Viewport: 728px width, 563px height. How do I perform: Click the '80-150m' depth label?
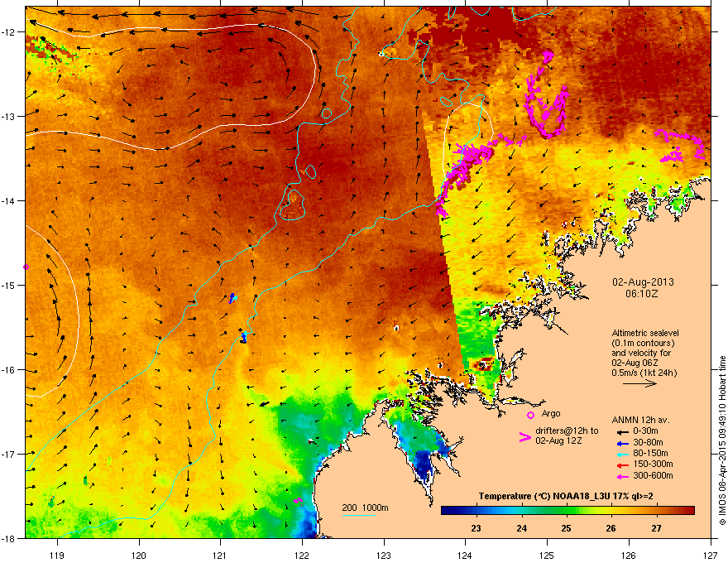650,454
